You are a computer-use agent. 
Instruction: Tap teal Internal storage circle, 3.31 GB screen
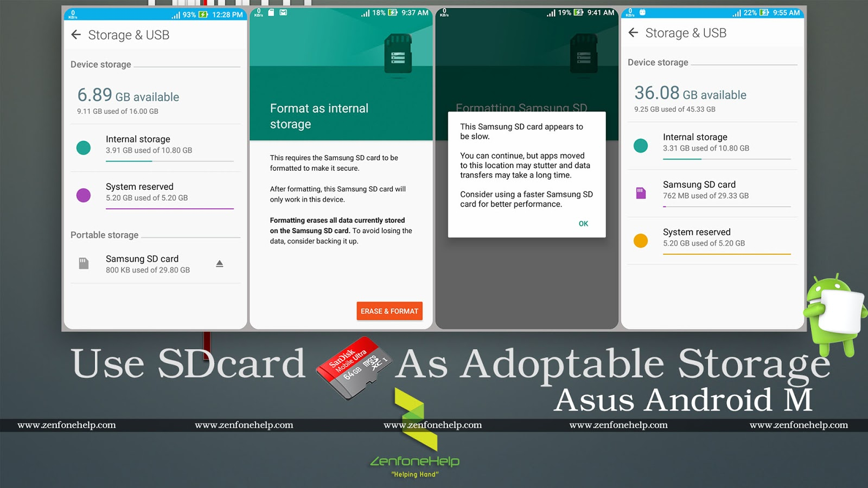click(641, 145)
